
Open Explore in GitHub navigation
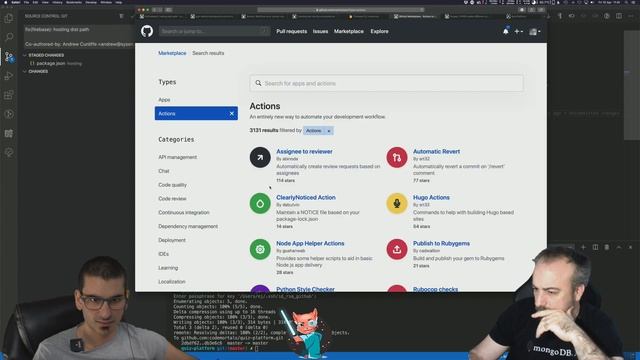pos(379,31)
